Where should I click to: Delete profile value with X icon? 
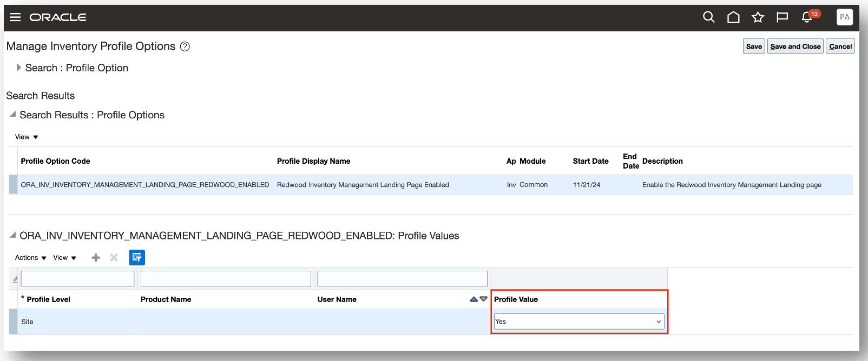[114, 258]
